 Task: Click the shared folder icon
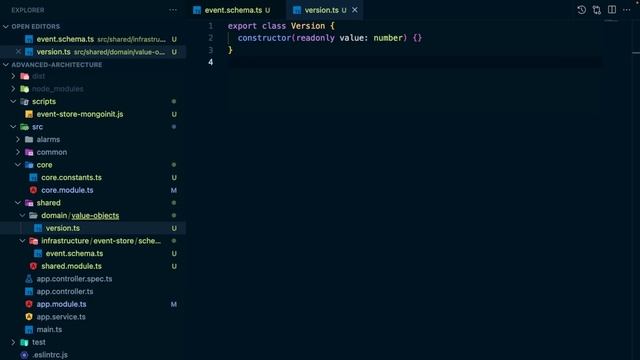[29, 202]
